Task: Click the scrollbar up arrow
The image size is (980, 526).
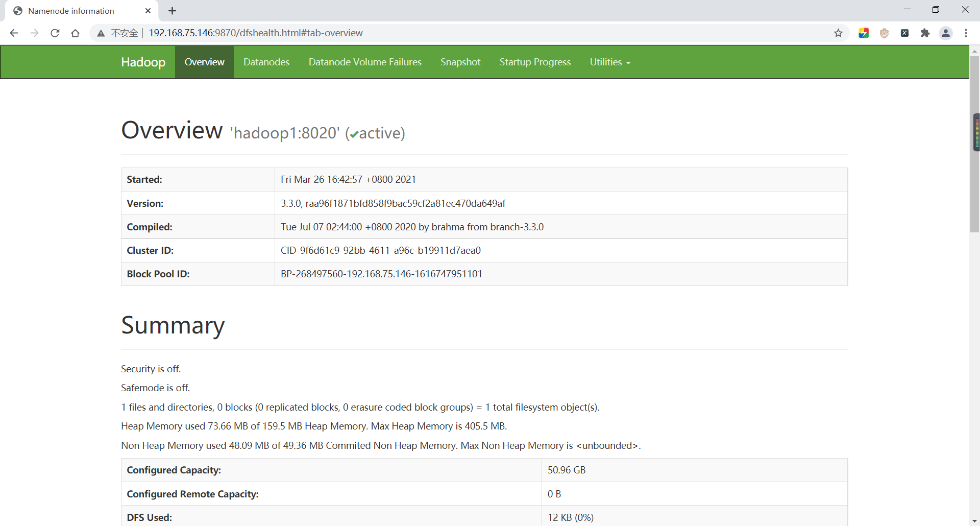Action: 975,51
